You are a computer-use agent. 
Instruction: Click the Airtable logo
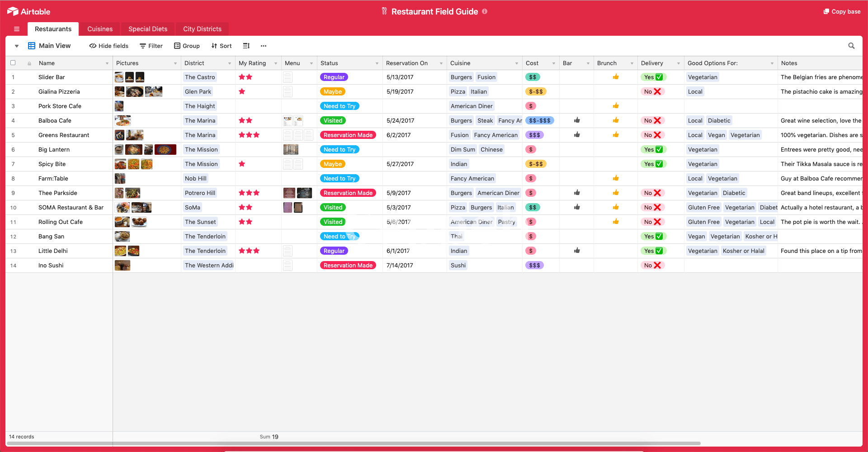[28, 11]
